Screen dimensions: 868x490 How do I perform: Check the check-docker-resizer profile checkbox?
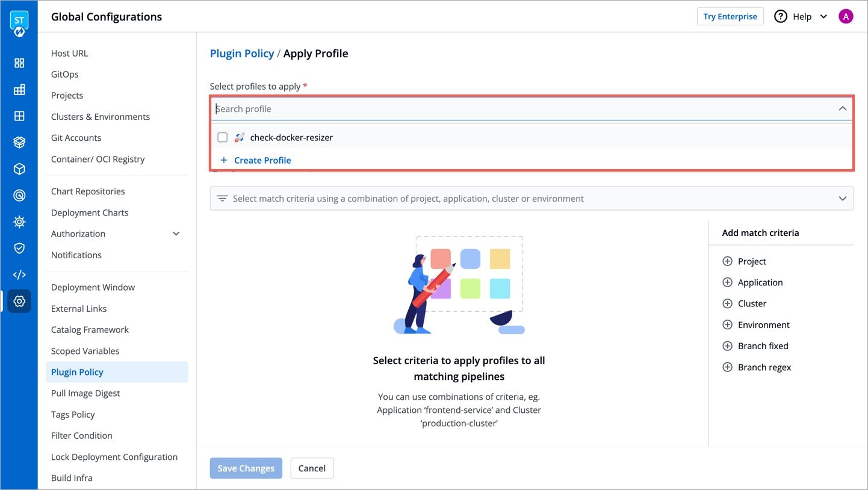click(x=223, y=137)
